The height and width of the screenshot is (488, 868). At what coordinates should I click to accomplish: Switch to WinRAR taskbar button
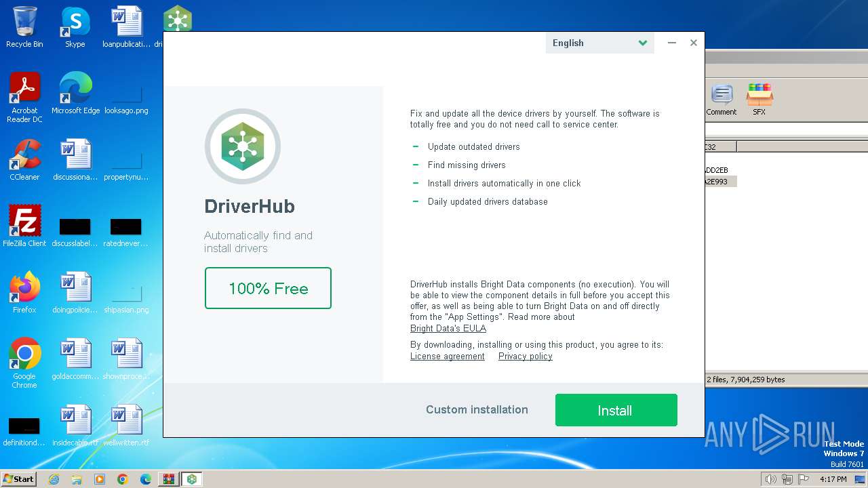tap(168, 479)
